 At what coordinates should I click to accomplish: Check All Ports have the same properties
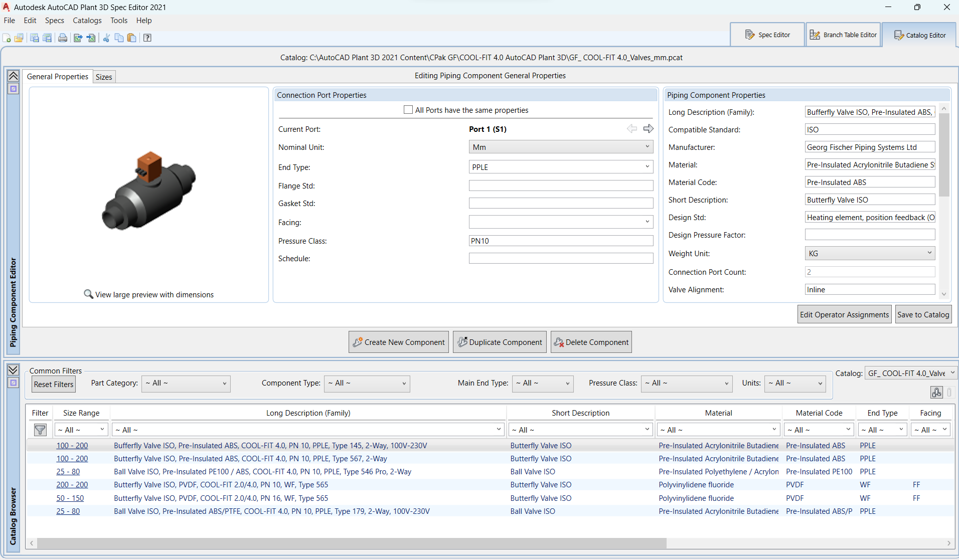[408, 110]
